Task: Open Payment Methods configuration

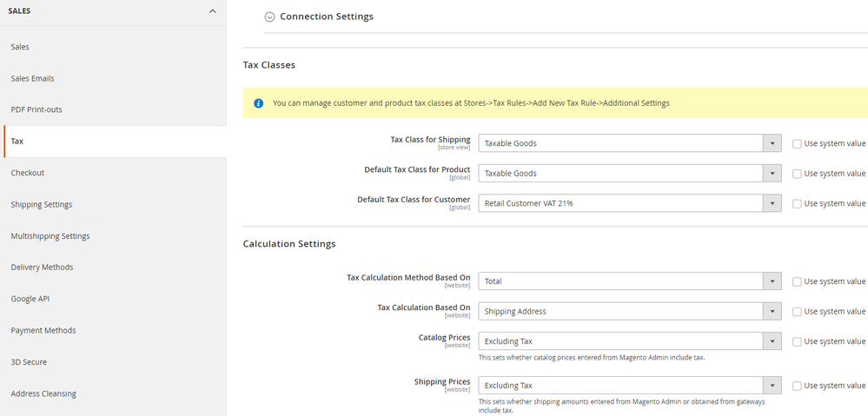Action: 43,330
